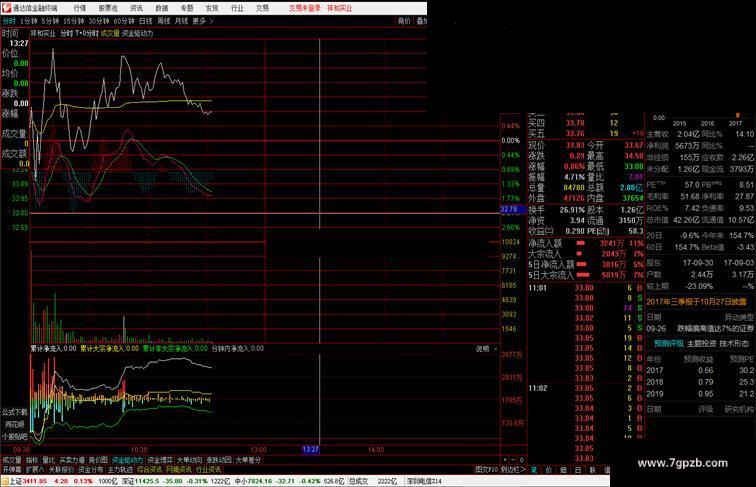Select the 技术形态 tab
This screenshot has height=487, width=756.
(x=734, y=344)
